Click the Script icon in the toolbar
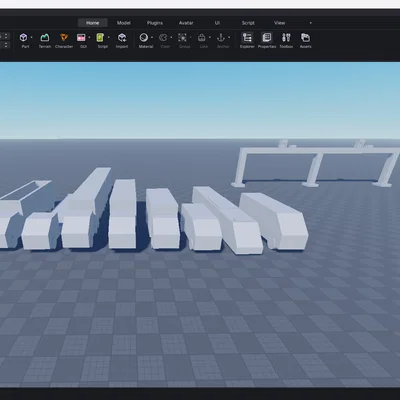This screenshot has width=400, height=400. (x=100, y=38)
